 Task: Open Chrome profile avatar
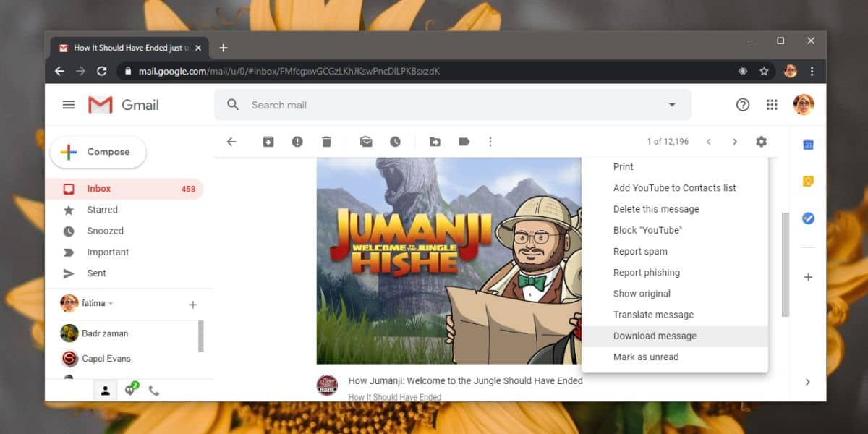791,71
